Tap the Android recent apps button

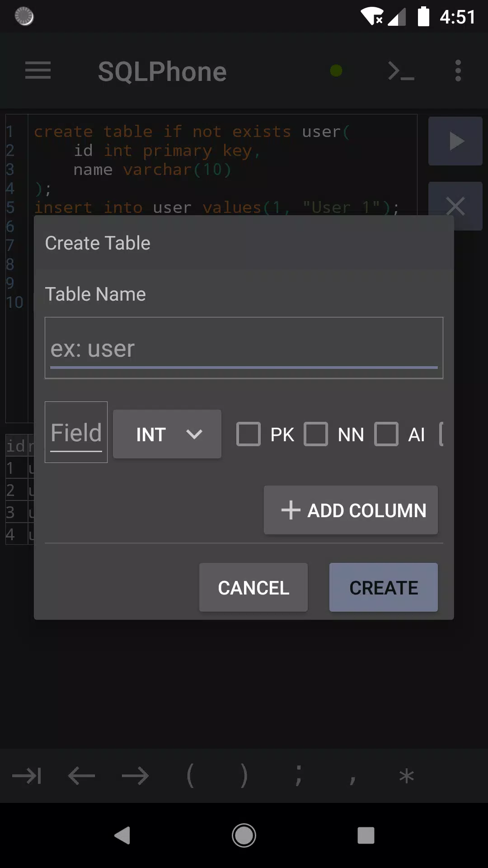(x=366, y=835)
